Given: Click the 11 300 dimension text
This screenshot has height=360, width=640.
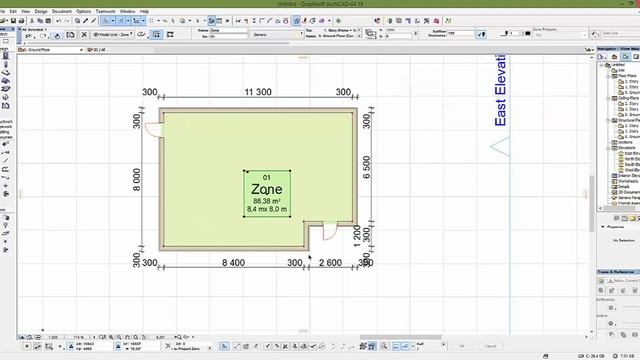Looking at the screenshot, I should [x=258, y=92].
